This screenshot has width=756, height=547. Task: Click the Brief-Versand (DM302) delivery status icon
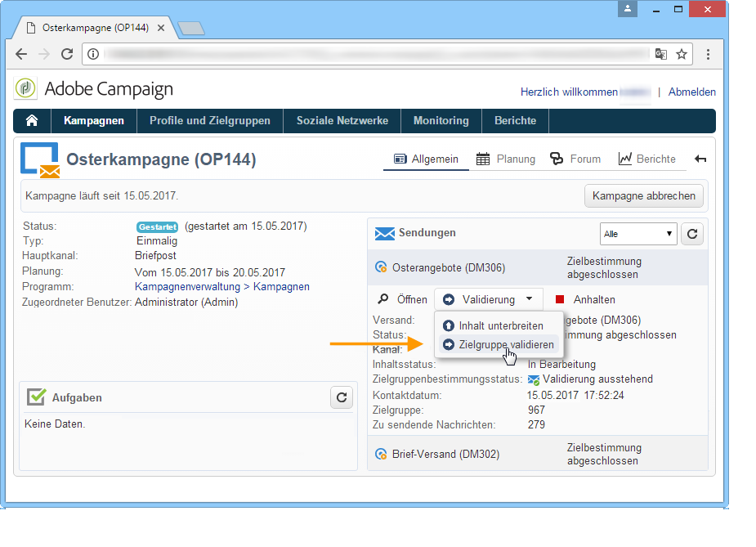coord(381,454)
